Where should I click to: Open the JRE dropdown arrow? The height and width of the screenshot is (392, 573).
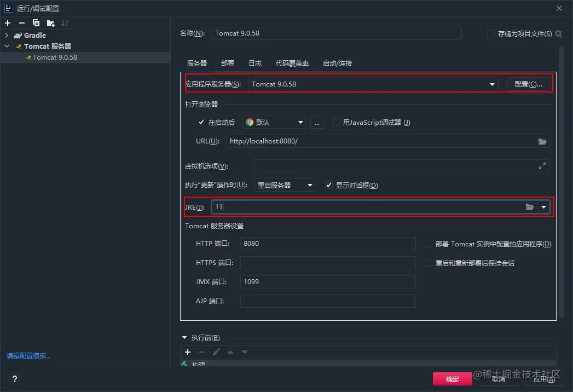click(544, 207)
